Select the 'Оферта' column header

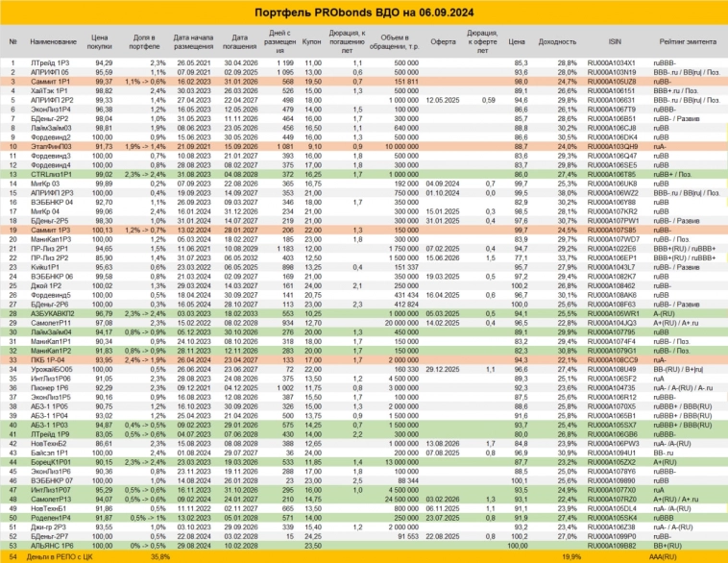(x=443, y=42)
